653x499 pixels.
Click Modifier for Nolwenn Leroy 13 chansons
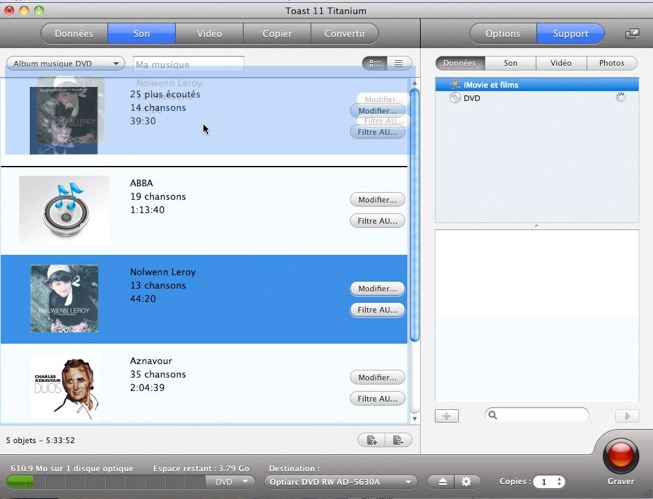click(377, 288)
